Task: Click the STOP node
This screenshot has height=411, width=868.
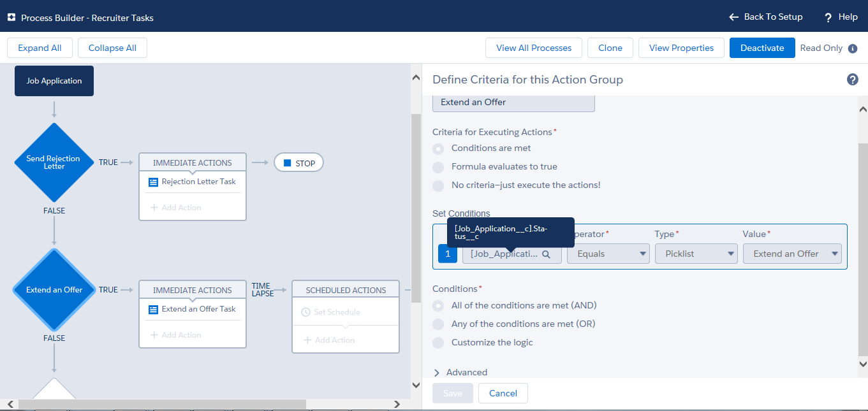Action: click(299, 163)
